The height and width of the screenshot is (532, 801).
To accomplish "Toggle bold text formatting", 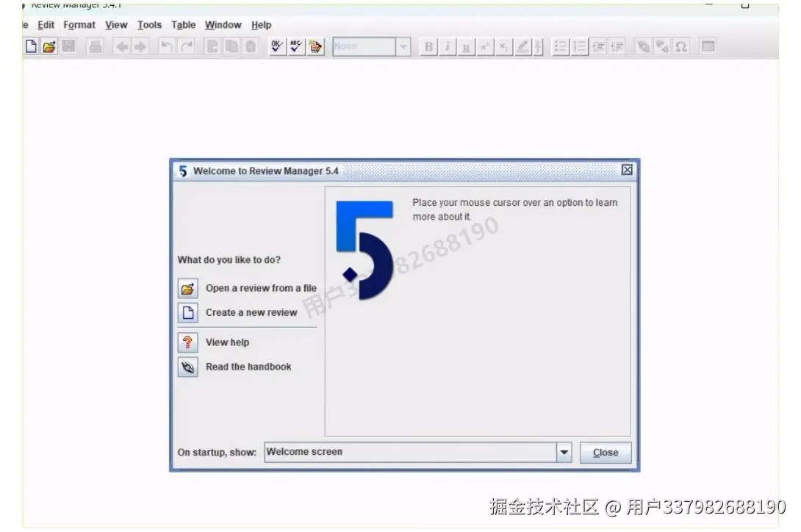I will click(428, 46).
